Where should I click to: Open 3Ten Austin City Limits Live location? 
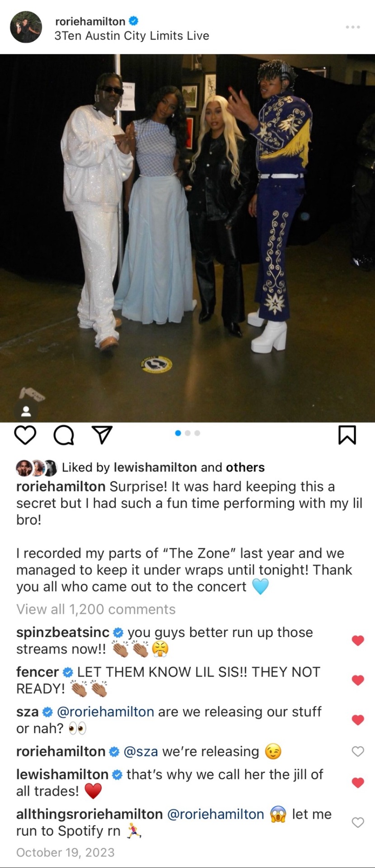coord(131,36)
